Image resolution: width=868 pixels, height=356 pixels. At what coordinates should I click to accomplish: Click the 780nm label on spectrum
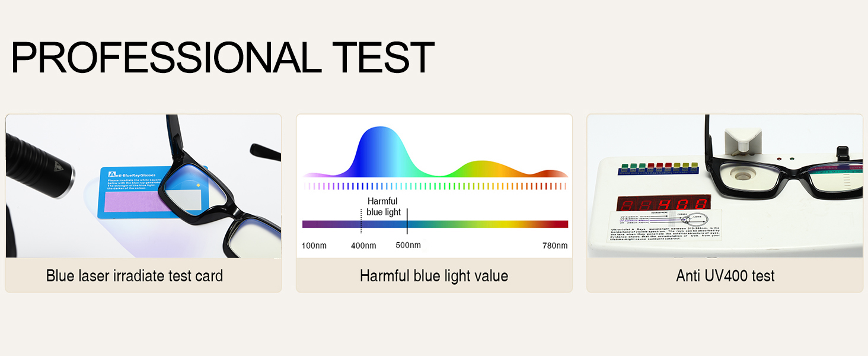pos(554,246)
